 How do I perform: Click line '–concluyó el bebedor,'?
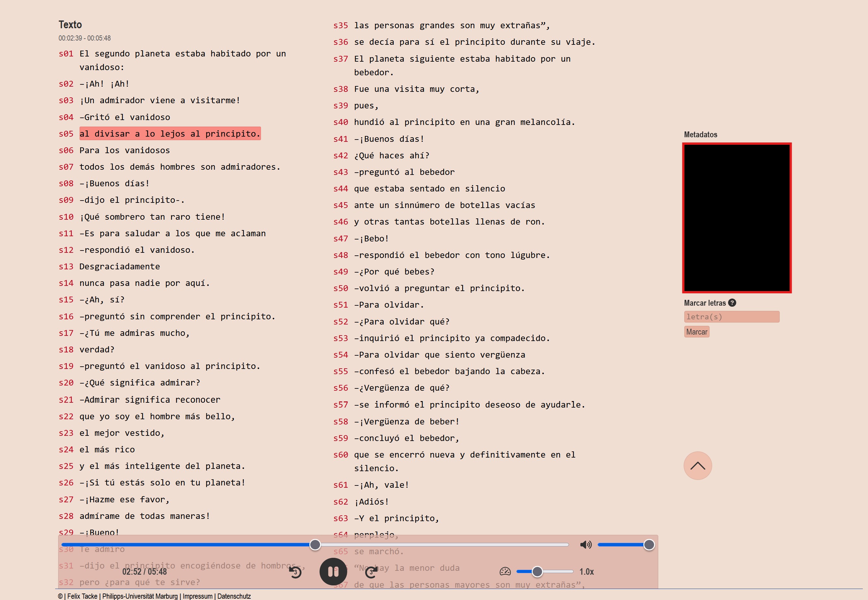[406, 438]
